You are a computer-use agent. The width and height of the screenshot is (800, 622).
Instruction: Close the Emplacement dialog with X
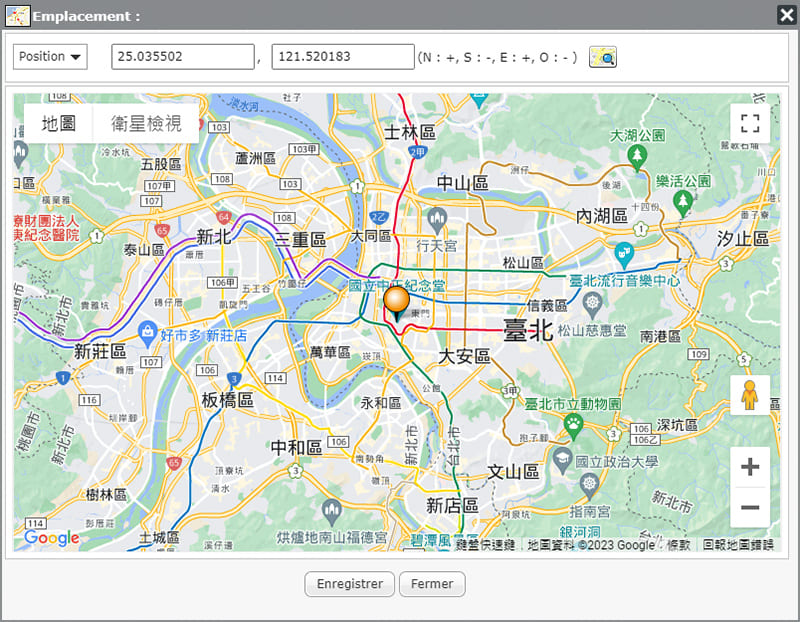tap(786, 15)
